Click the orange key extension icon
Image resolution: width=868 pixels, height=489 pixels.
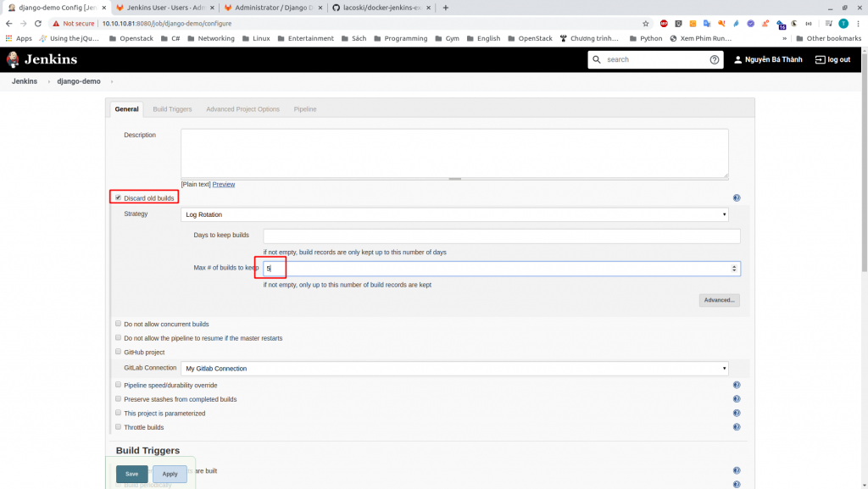point(721,24)
